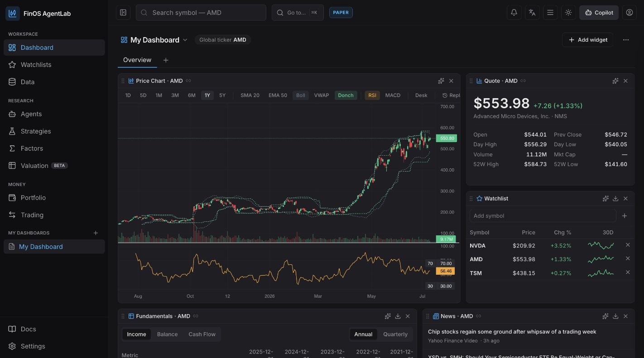The image size is (644, 358).
Task: Download the Fundamentals widget data
Action: (x=398, y=316)
